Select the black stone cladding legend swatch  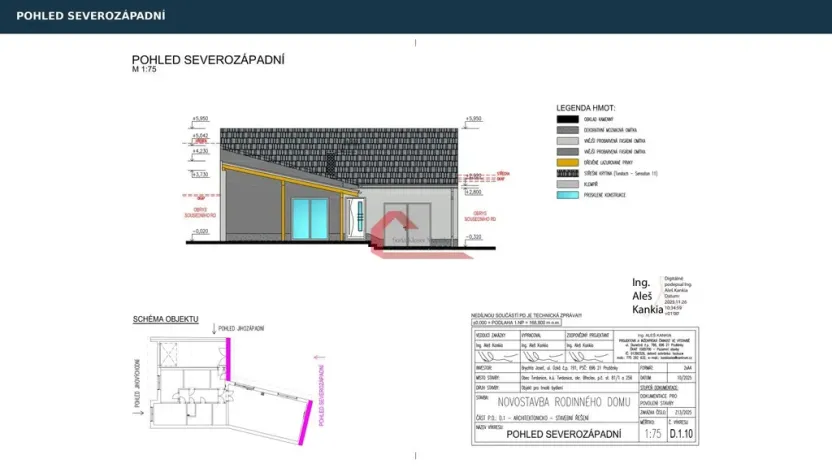pyautogui.click(x=567, y=119)
